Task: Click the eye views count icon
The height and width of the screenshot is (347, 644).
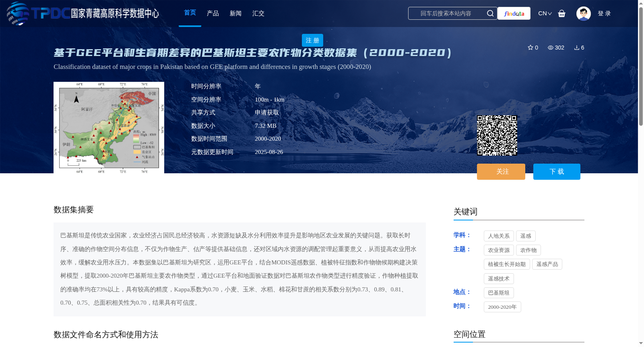Action: point(551,48)
